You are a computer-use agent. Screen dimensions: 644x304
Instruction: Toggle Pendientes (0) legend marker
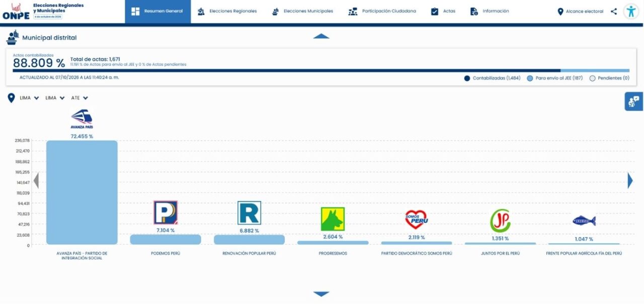click(x=592, y=78)
